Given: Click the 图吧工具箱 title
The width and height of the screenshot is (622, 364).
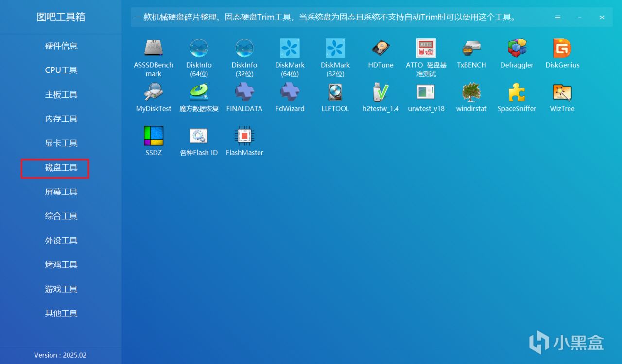Looking at the screenshot, I should (61, 17).
